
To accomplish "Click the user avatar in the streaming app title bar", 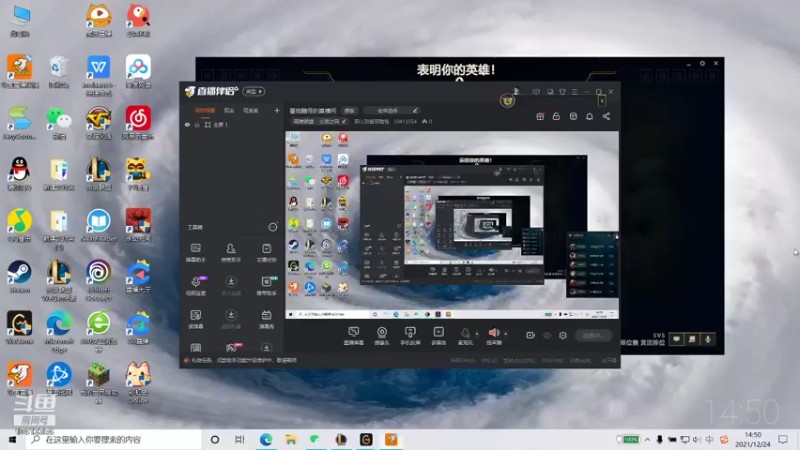I will tap(516, 91).
